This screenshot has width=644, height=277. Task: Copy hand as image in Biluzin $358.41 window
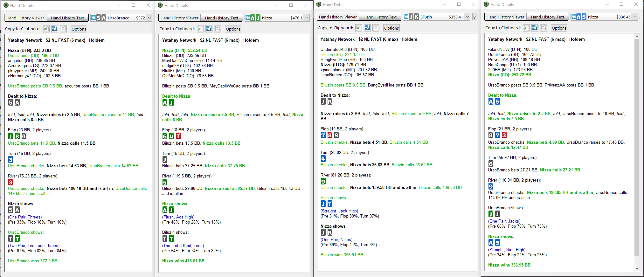359,28
